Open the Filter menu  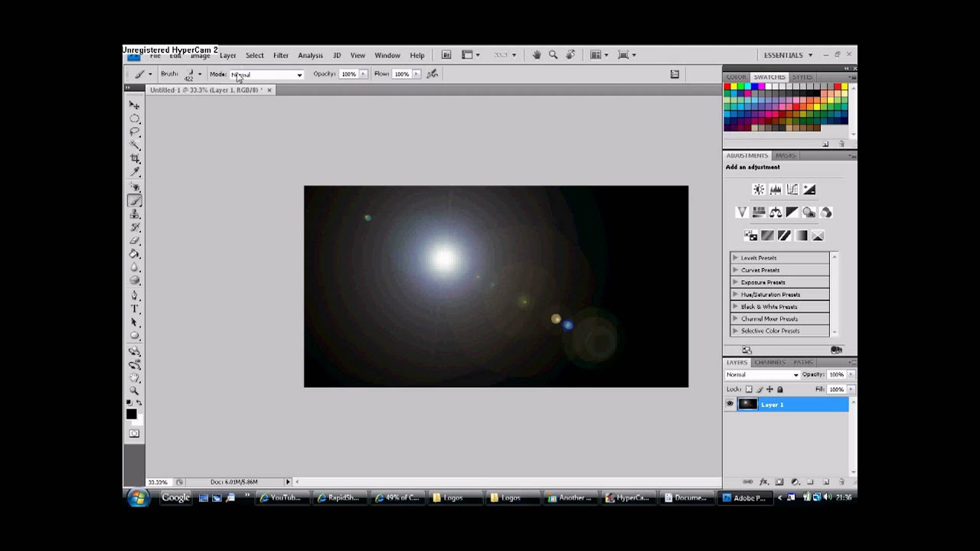(x=281, y=55)
